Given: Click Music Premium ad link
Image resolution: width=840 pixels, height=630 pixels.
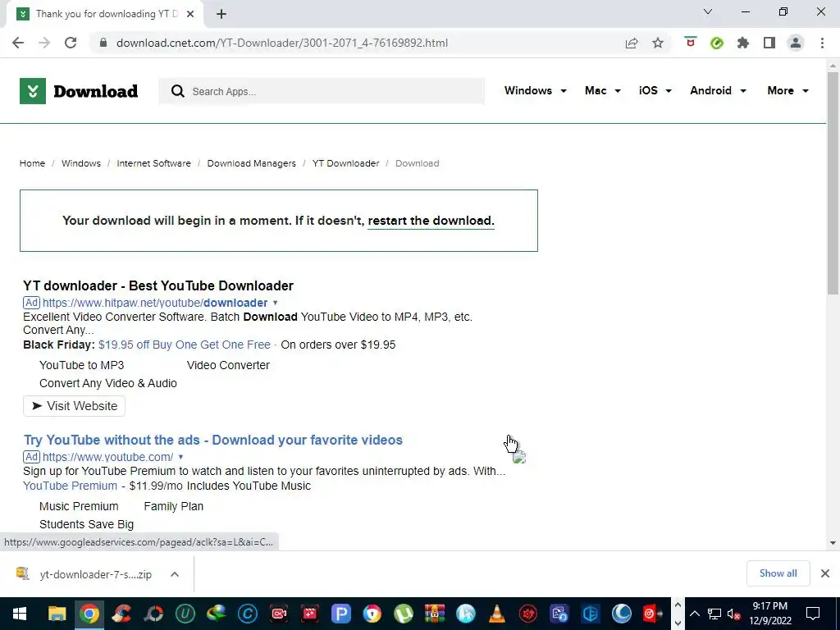Looking at the screenshot, I should [x=79, y=506].
